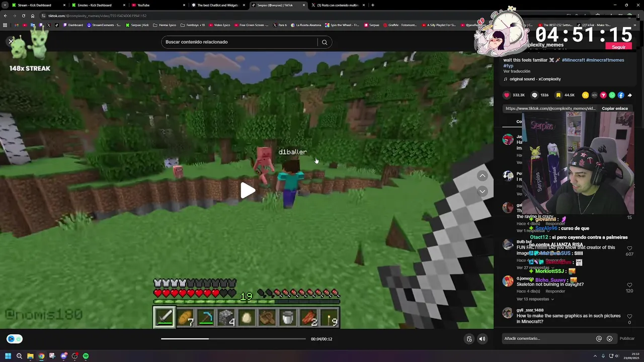Reply to Skeleton comment via Responder
The height and width of the screenshot is (362, 644).
[x=555, y=291]
